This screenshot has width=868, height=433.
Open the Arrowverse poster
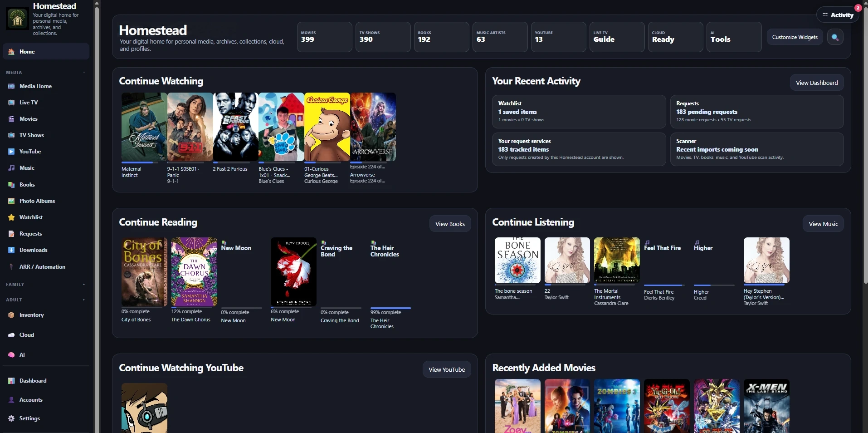pos(373,127)
